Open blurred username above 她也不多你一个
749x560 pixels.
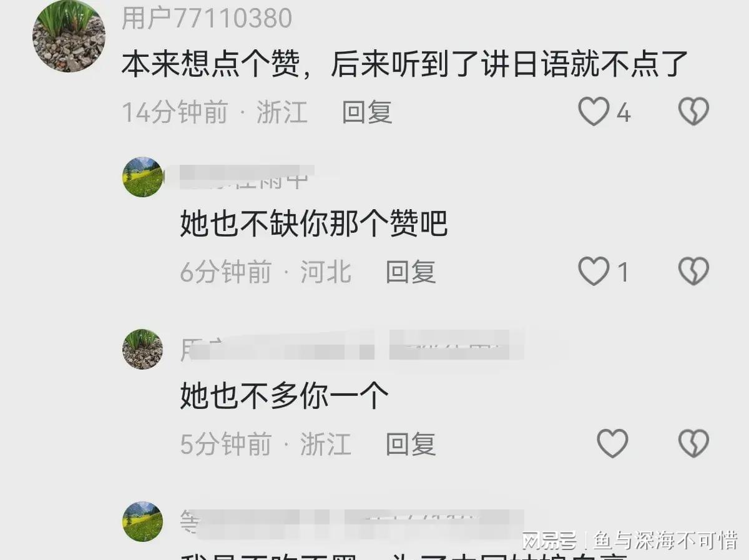(x=351, y=348)
